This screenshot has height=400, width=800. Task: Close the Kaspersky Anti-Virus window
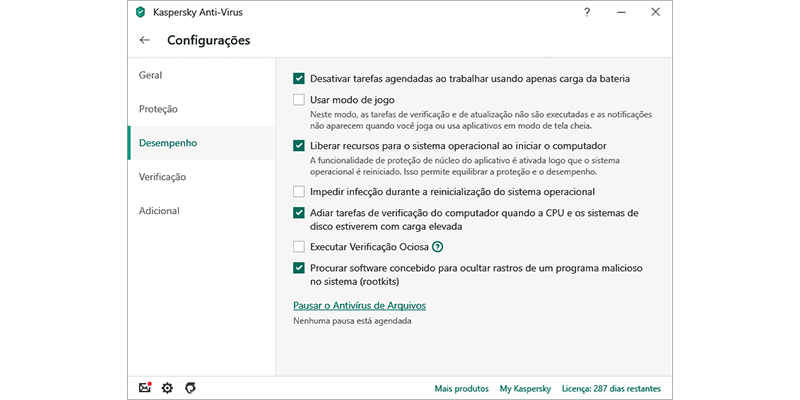coord(656,12)
